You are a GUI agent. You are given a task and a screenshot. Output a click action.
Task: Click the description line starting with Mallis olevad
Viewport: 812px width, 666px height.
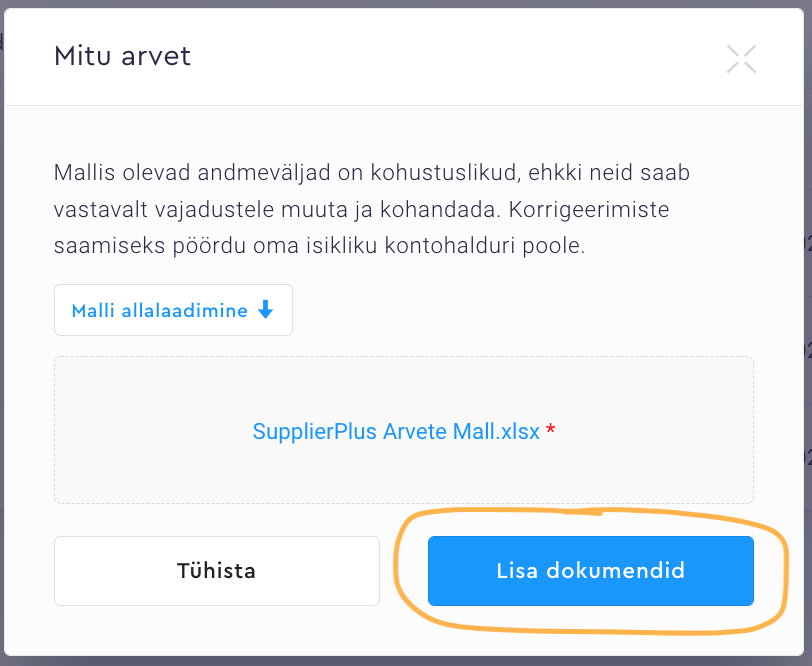coord(371,173)
